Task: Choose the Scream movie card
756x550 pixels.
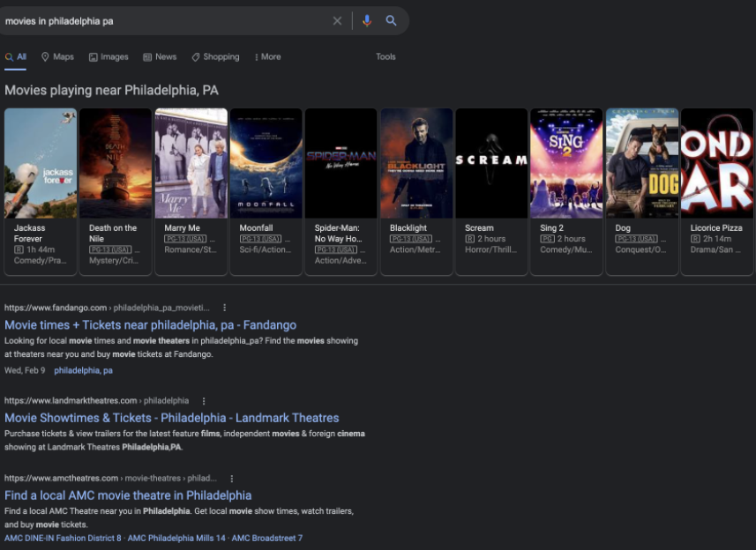Action: (x=491, y=192)
